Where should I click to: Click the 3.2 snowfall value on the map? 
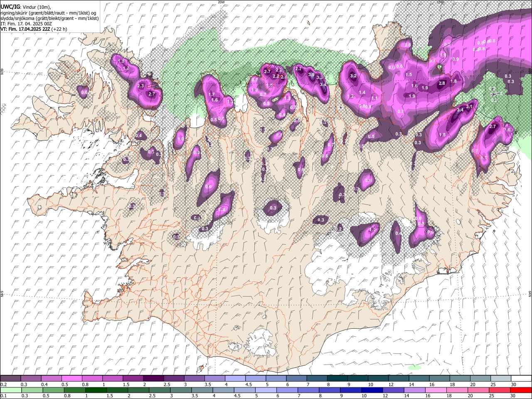click(x=353, y=76)
